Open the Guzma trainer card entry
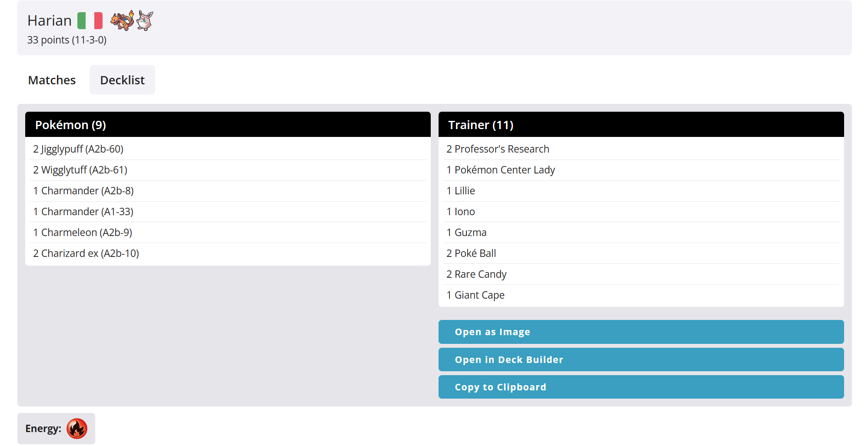Screen dimensions: 868x446 coord(466,233)
